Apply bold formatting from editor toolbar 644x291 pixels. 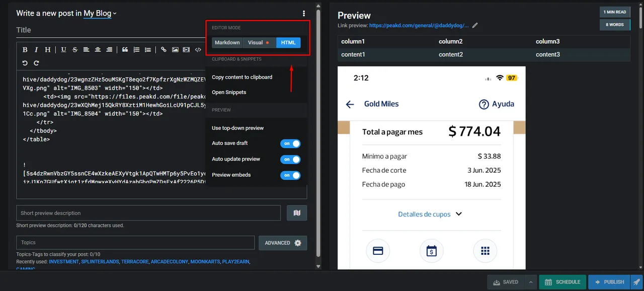tap(25, 50)
